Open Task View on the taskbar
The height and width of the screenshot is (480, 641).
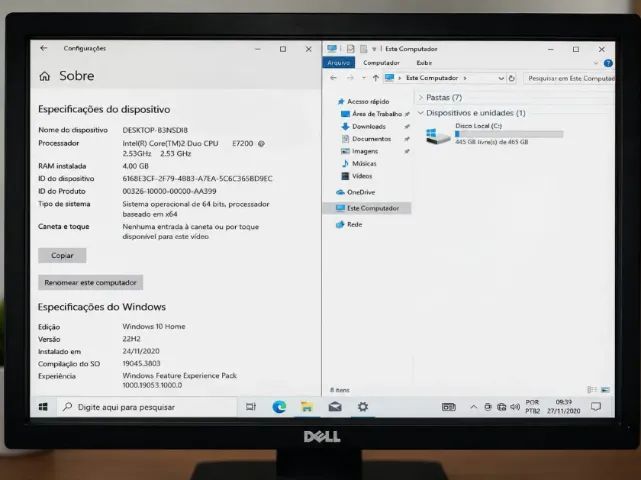pos(251,407)
